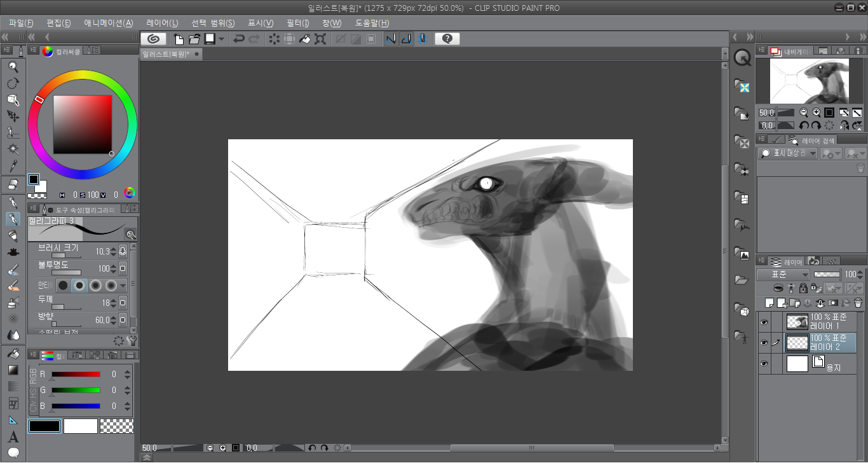Select the 레이어 1 layer thumbnail
The width and height of the screenshot is (868, 463).
[x=797, y=322]
